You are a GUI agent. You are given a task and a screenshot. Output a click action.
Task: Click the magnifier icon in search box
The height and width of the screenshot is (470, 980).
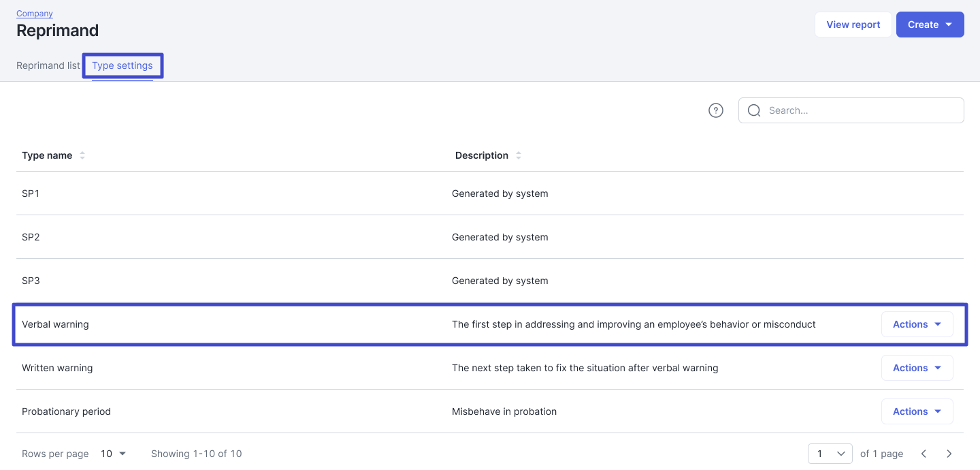[754, 110]
